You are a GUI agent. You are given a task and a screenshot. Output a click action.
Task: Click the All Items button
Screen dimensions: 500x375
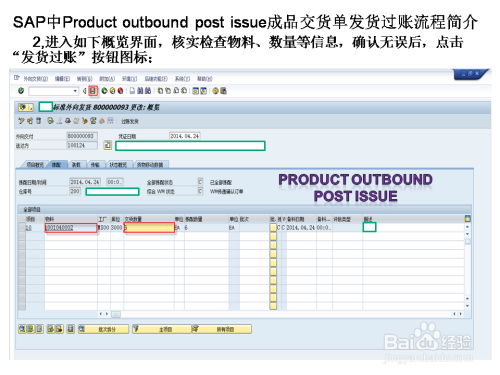[x=221, y=329]
